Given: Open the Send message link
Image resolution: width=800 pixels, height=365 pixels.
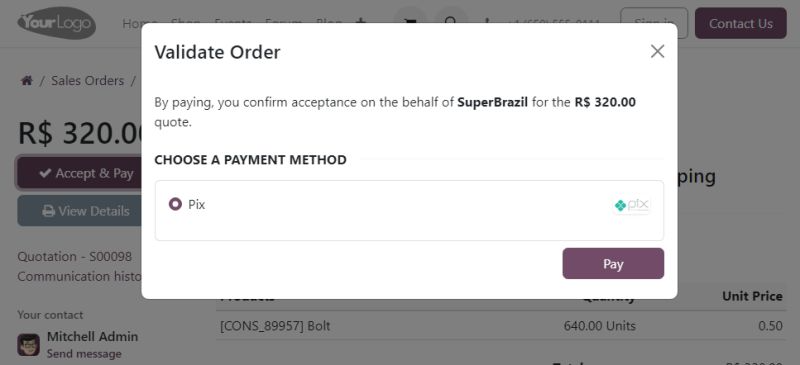Looking at the screenshot, I should [x=84, y=354].
